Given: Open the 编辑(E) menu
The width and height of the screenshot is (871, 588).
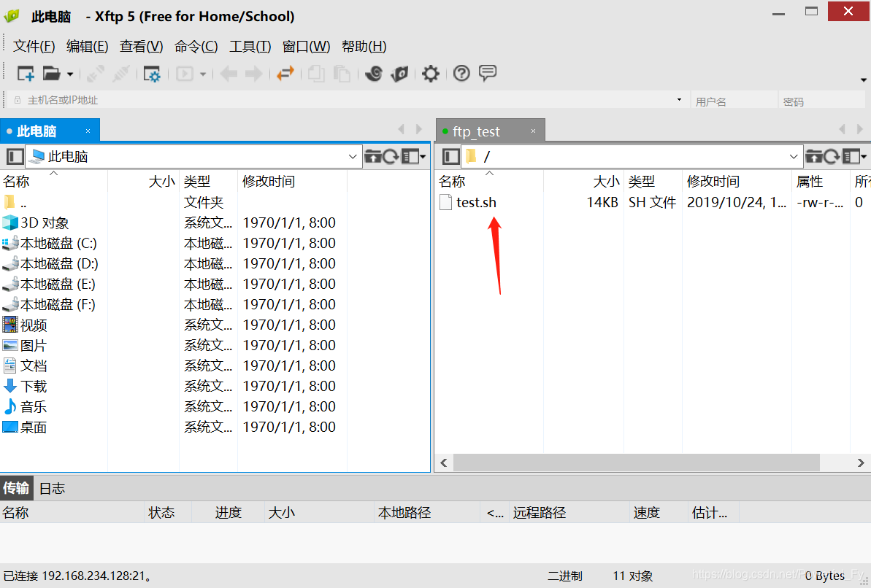Looking at the screenshot, I should click(87, 46).
